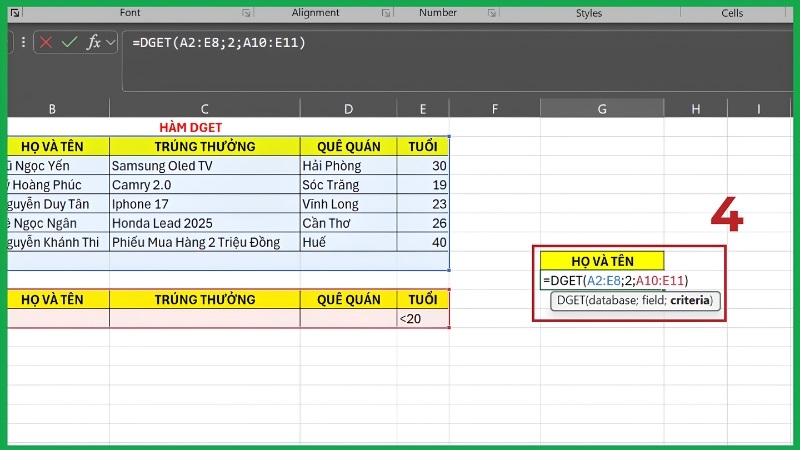This screenshot has height=450, width=800.
Task: Click age cell with value 30
Action: pos(423,166)
